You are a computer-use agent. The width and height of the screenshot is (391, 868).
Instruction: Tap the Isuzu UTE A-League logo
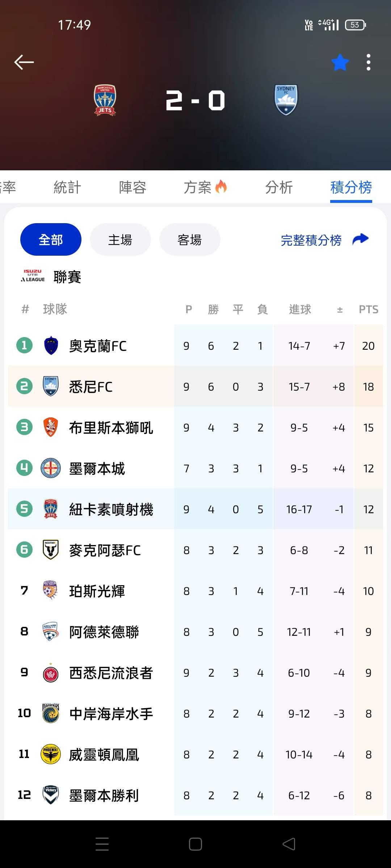(x=33, y=276)
